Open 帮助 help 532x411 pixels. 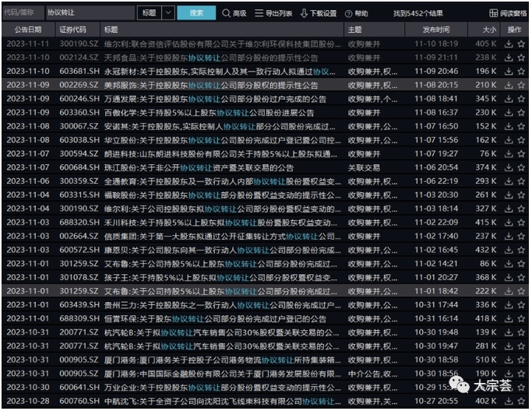tap(356, 13)
